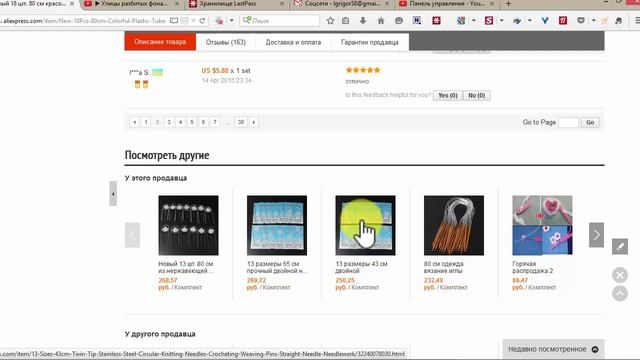This screenshot has height=360, width=640.
Task: Click the five-star rating of the review
Action: pos(363,70)
